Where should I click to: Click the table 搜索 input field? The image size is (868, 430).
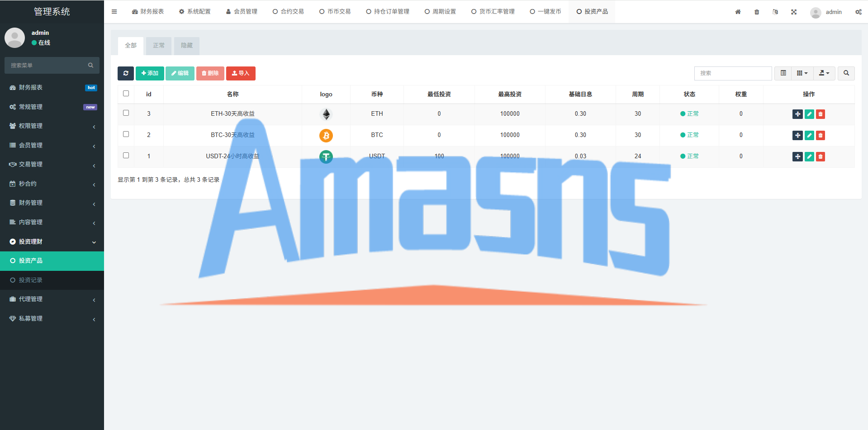pos(733,73)
